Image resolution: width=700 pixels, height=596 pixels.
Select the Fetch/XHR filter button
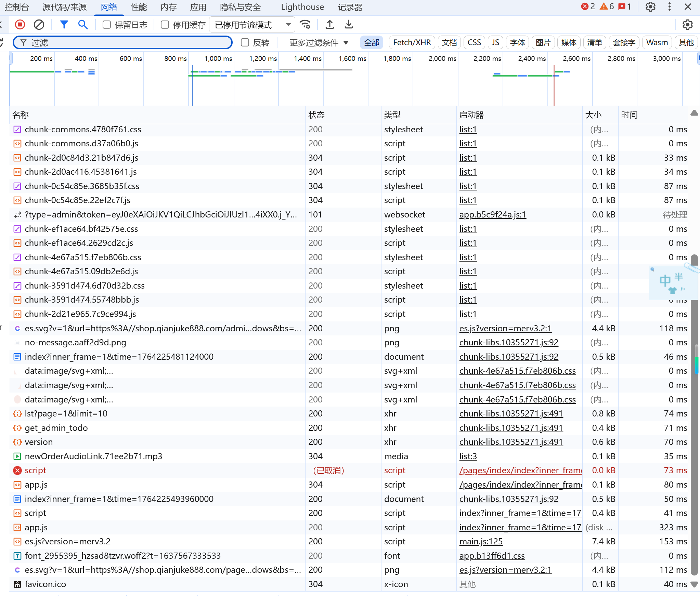412,42
